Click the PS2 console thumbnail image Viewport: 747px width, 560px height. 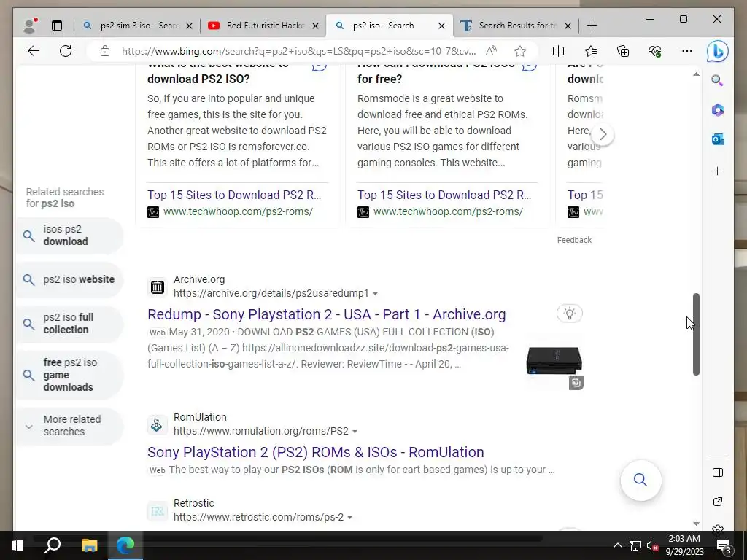554,361
